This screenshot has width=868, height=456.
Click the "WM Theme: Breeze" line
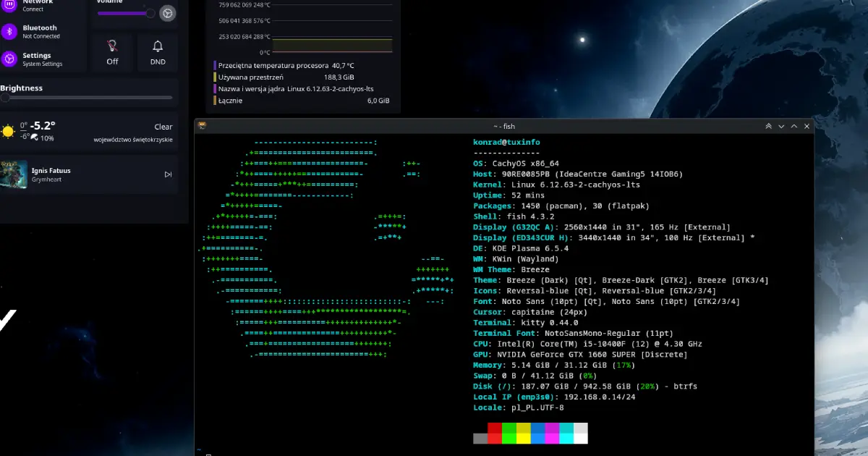click(511, 269)
